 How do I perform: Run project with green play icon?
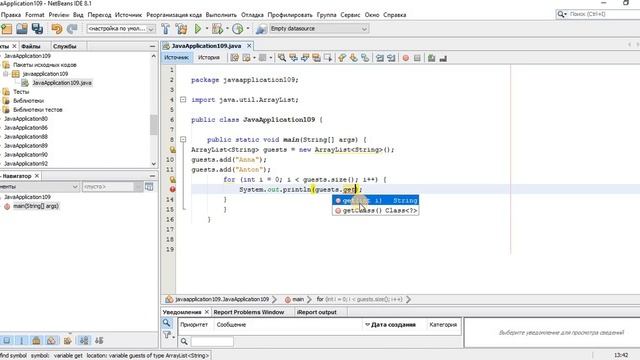(198, 29)
